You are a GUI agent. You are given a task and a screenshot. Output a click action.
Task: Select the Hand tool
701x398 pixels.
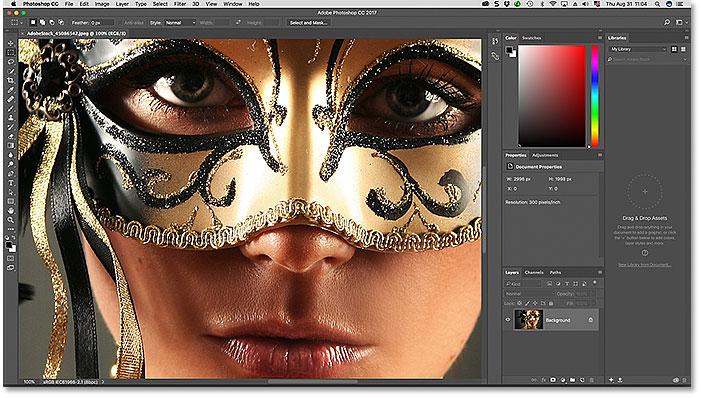[11, 211]
